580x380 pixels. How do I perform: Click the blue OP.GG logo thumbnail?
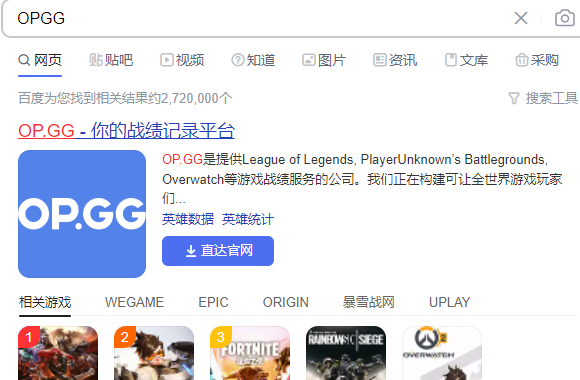(82, 214)
